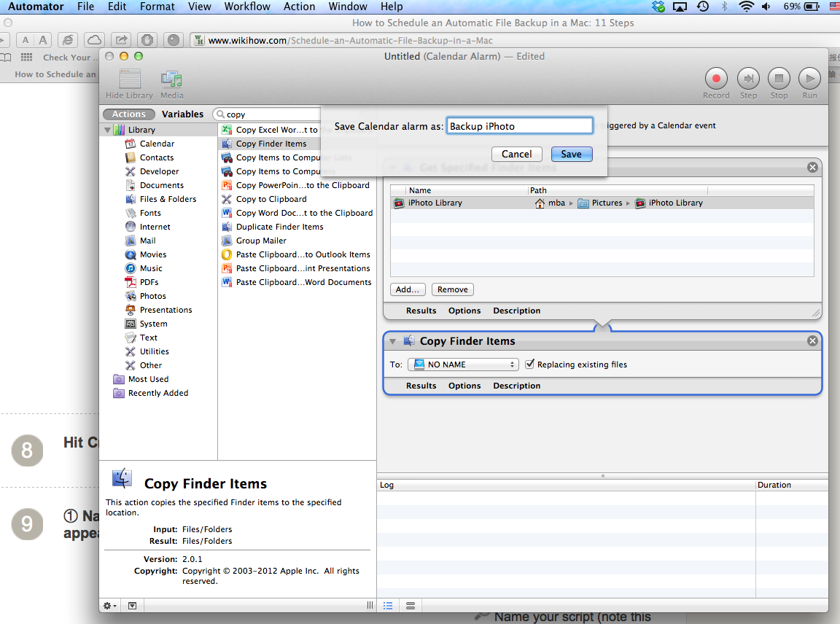Image resolution: width=840 pixels, height=624 pixels.
Task: Open the NO NAME destination dropdown
Action: click(463, 364)
